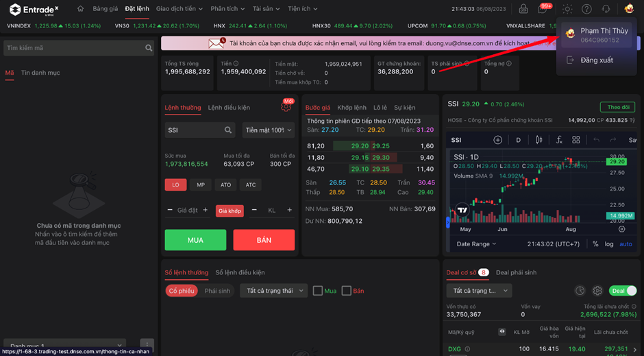The width and height of the screenshot is (644, 356).
Task: Open the chat notifications with 99+ badge
Action: 543,9
